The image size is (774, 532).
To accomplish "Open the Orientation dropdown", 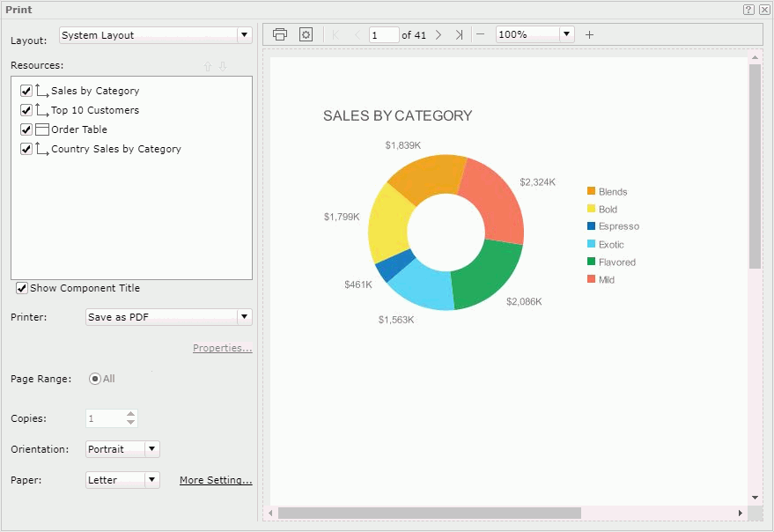I will click(x=150, y=449).
